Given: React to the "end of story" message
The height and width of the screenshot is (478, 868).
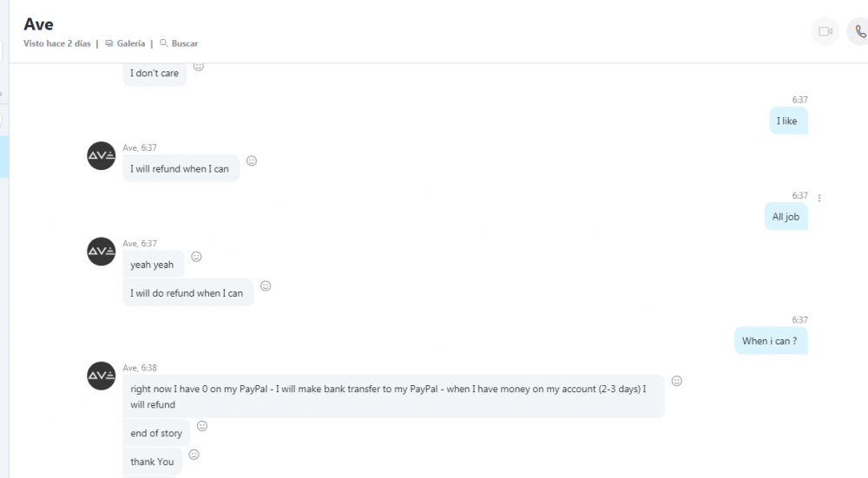Looking at the screenshot, I should tap(202, 426).
